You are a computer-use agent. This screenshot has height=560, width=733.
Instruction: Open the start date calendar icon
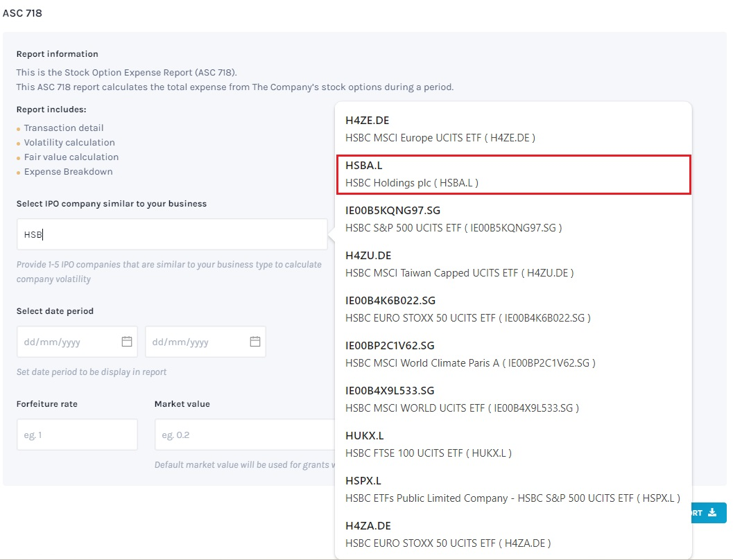(127, 342)
